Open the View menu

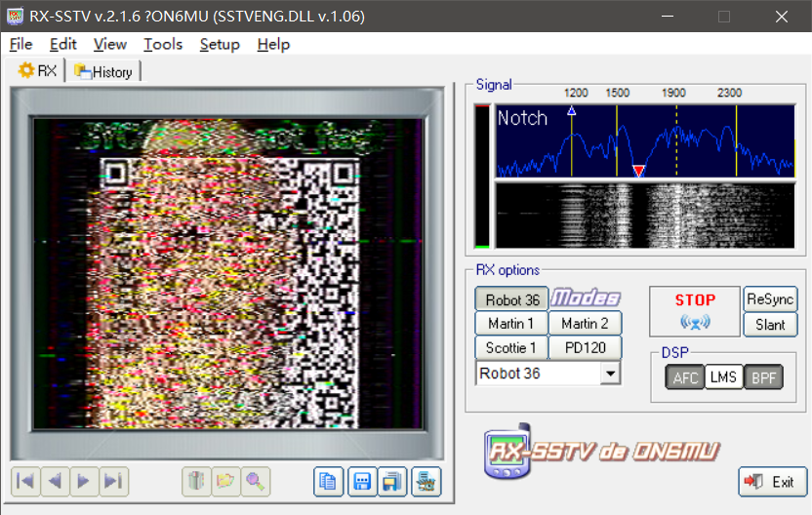coord(109,44)
